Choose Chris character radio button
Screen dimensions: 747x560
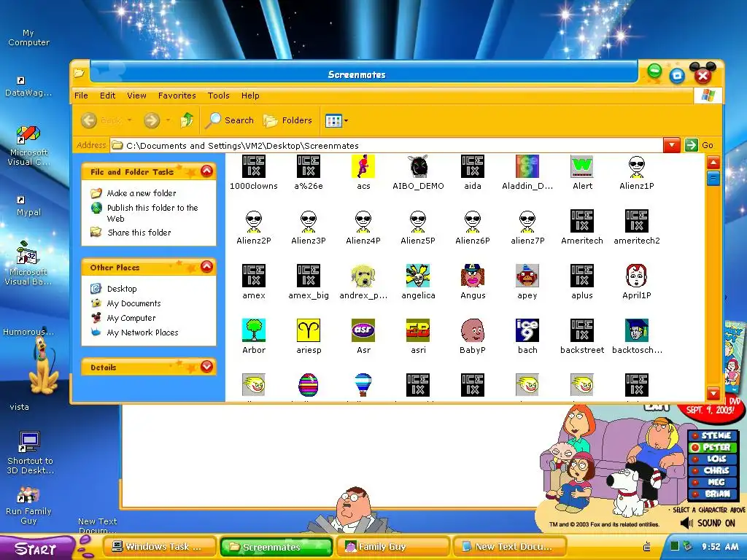695,470
